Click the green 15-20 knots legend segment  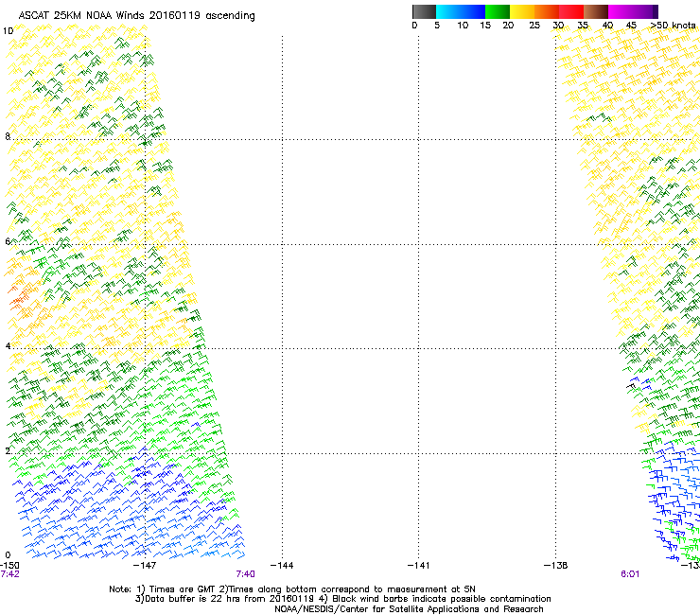(498, 11)
